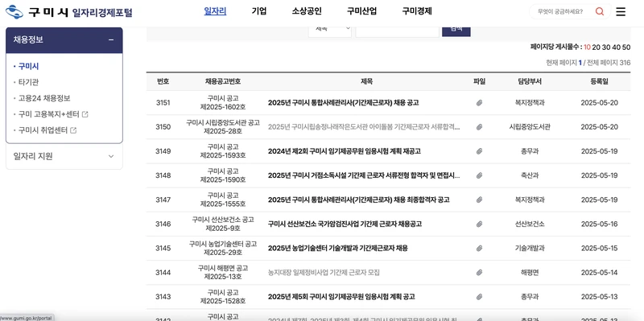644x321 pixels.
Task: Open 구미 고용복지+센터 sidebar link
Action: click(x=48, y=114)
